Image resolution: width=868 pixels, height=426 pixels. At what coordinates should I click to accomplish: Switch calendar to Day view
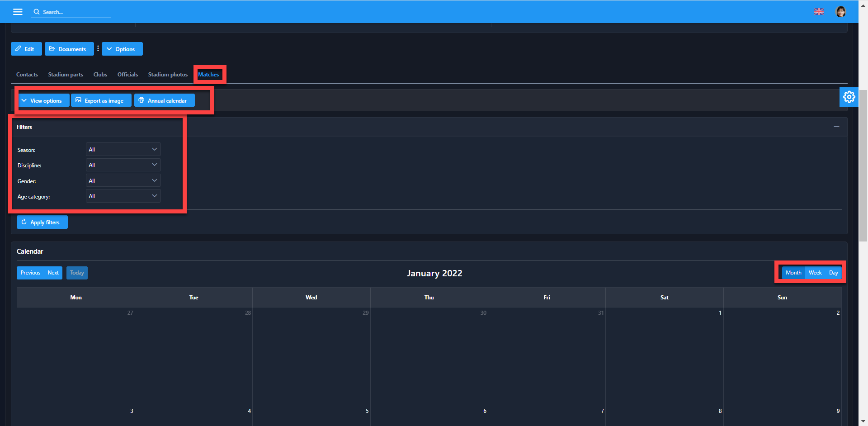pos(833,273)
